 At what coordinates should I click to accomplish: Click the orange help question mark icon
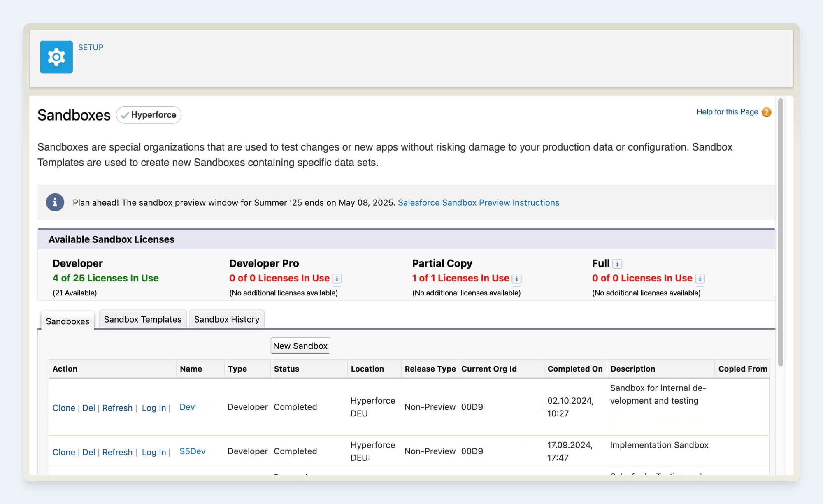[x=766, y=112]
